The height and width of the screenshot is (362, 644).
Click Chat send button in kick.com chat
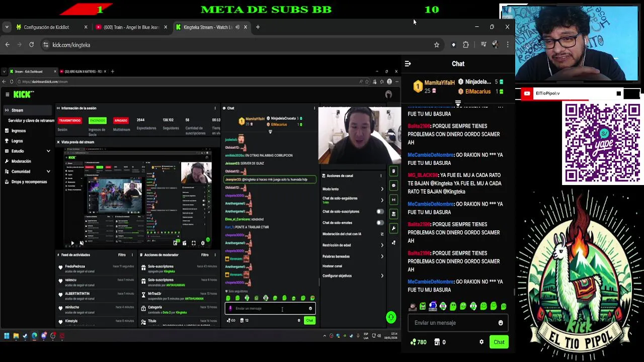click(499, 342)
